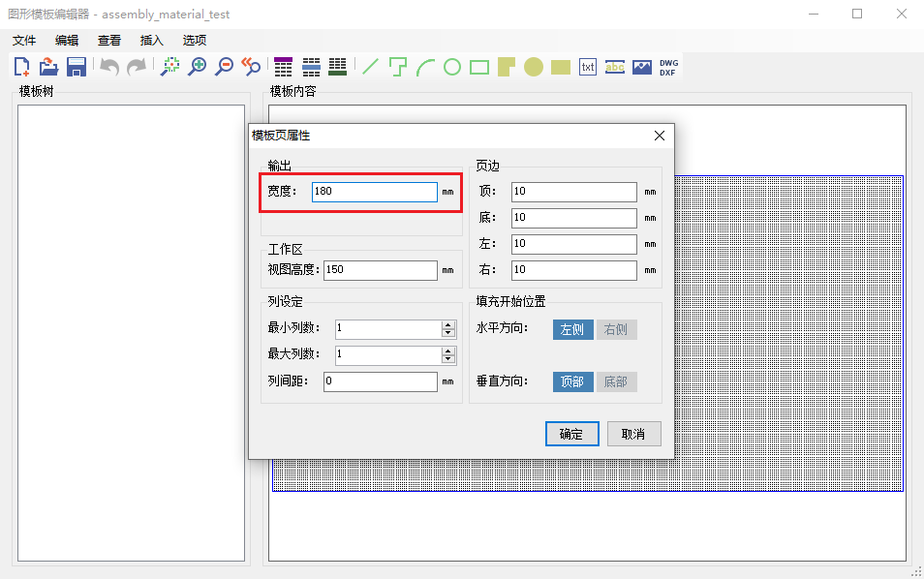Open the 选项 menu
The image size is (924, 579).
pos(195,40)
